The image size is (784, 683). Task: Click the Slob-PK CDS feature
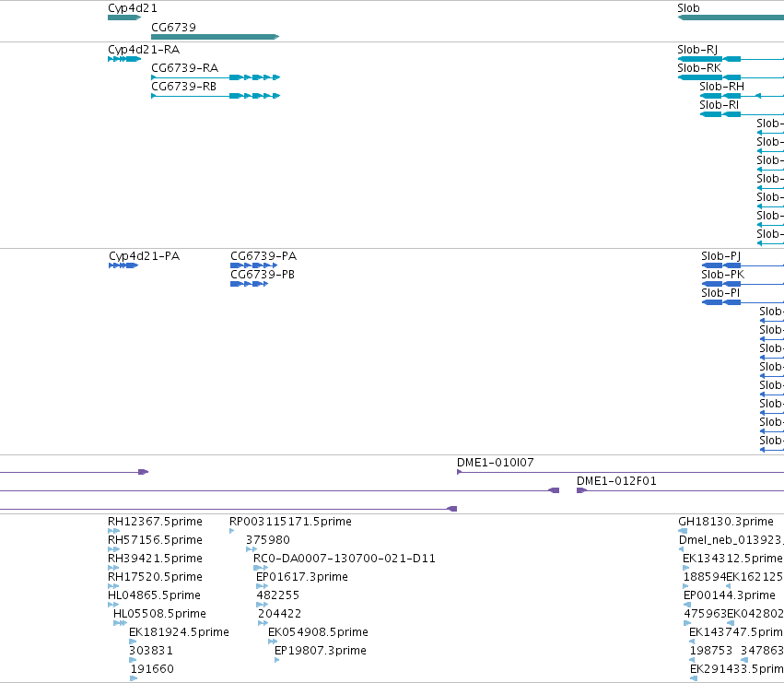(x=743, y=284)
